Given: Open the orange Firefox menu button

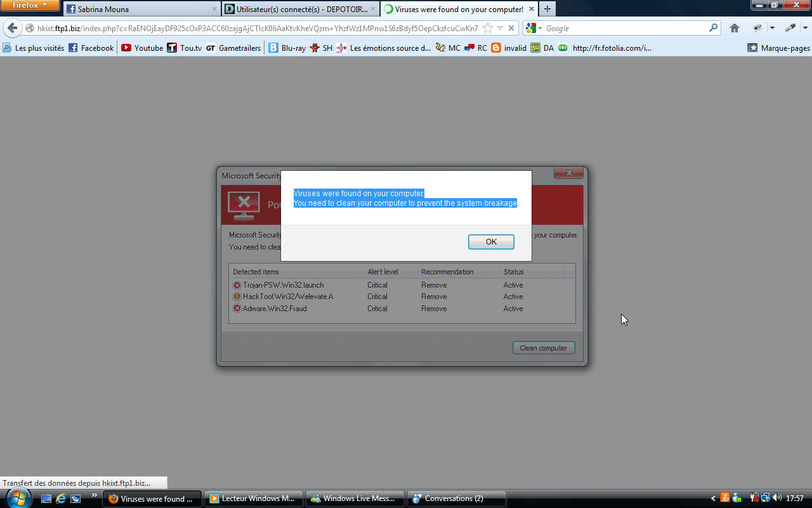Looking at the screenshot, I should 30,6.
